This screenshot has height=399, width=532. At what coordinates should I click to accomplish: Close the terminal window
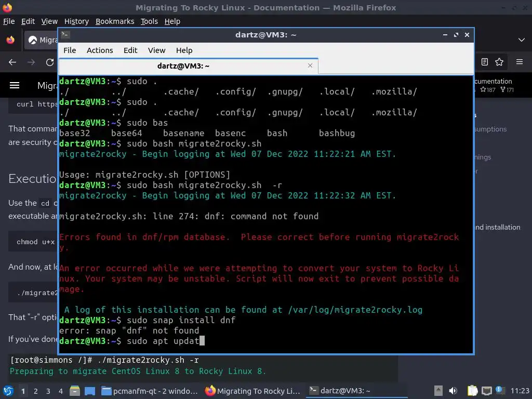[467, 35]
